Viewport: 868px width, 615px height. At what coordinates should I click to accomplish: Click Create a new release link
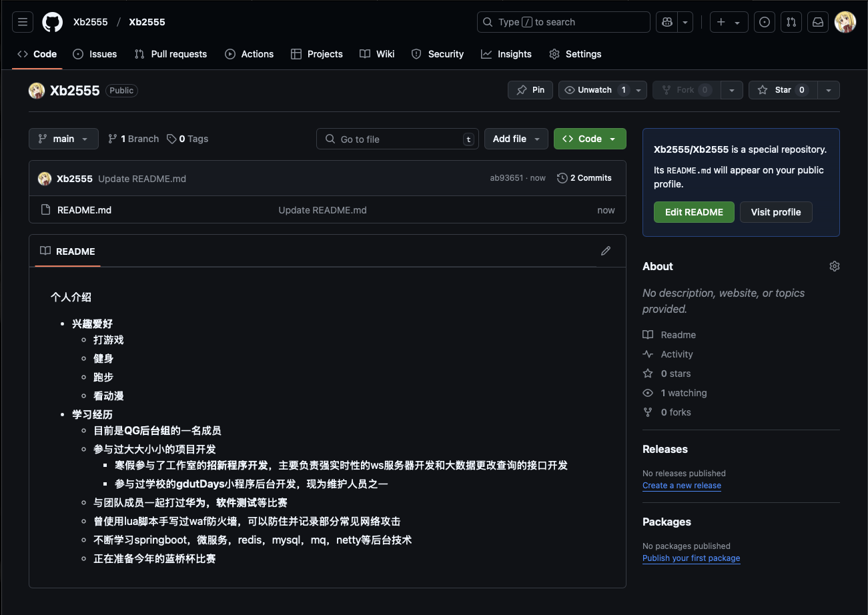682,486
